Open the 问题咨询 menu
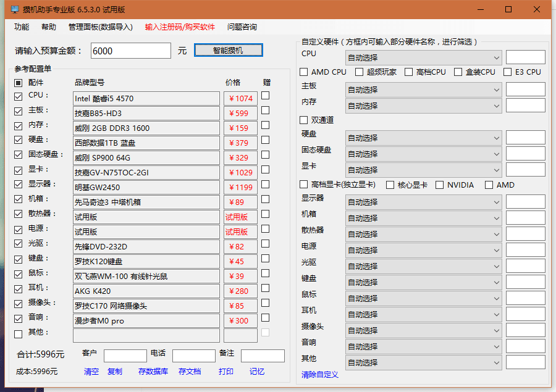Image resolution: width=556 pixels, height=392 pixels. click(x=242, y=27)
